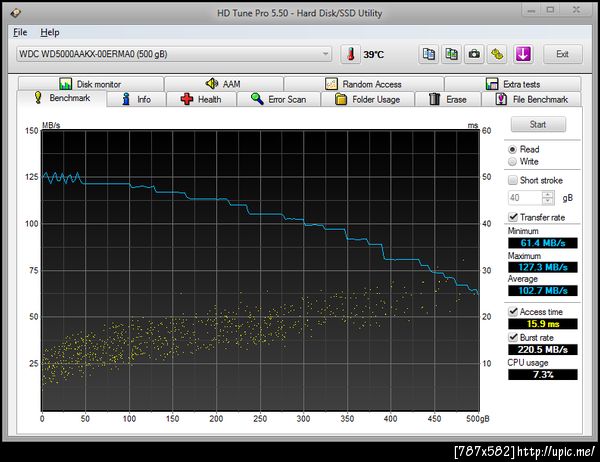Open the Info tab
The image size is (600, 462).
coord(137,100)
